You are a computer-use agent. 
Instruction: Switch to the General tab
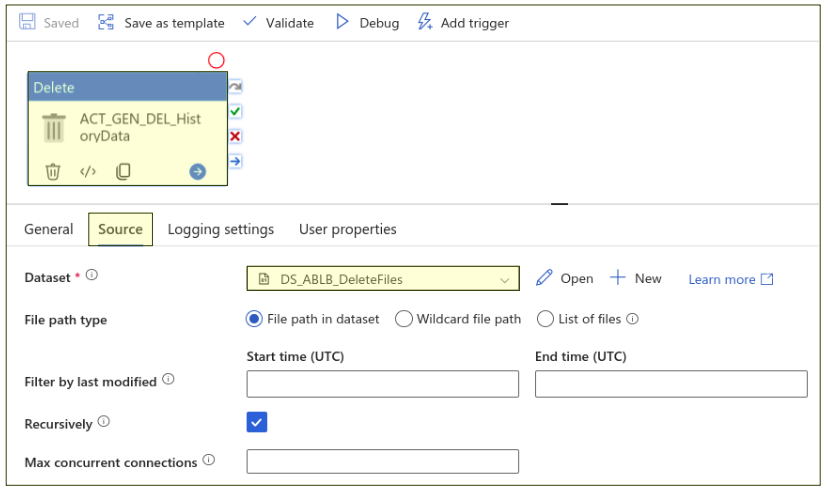pyautogui.click(x=49, y=229)
